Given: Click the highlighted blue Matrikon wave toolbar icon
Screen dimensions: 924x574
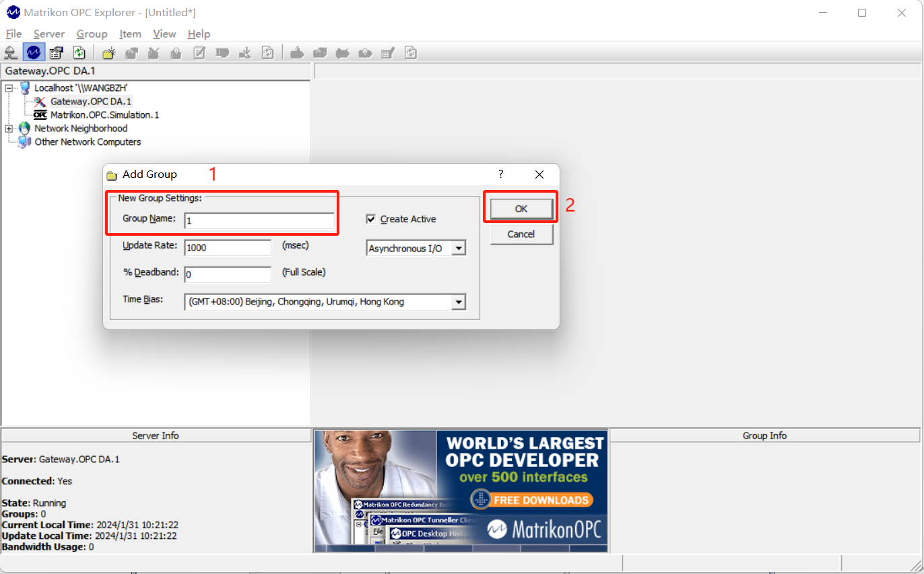Looking at the screenshot, I should pos(34,53).
